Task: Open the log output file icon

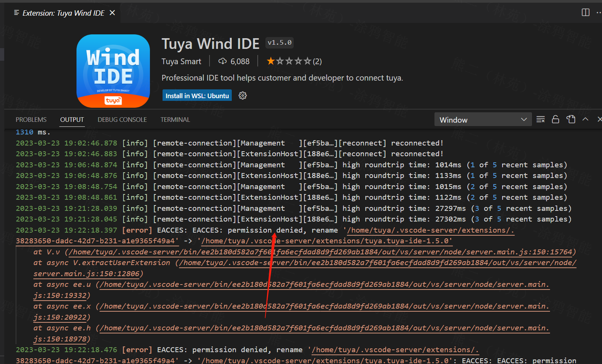Action: click(x=571, y=120)
